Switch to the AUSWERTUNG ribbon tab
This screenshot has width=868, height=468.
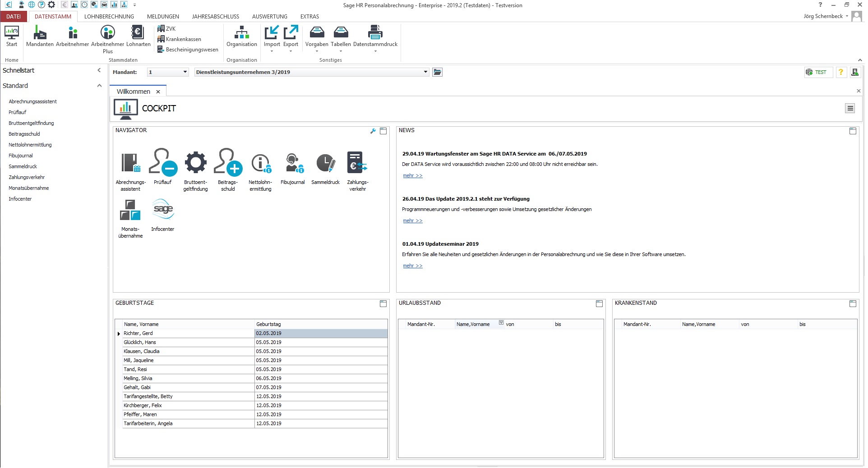(270, 16)
